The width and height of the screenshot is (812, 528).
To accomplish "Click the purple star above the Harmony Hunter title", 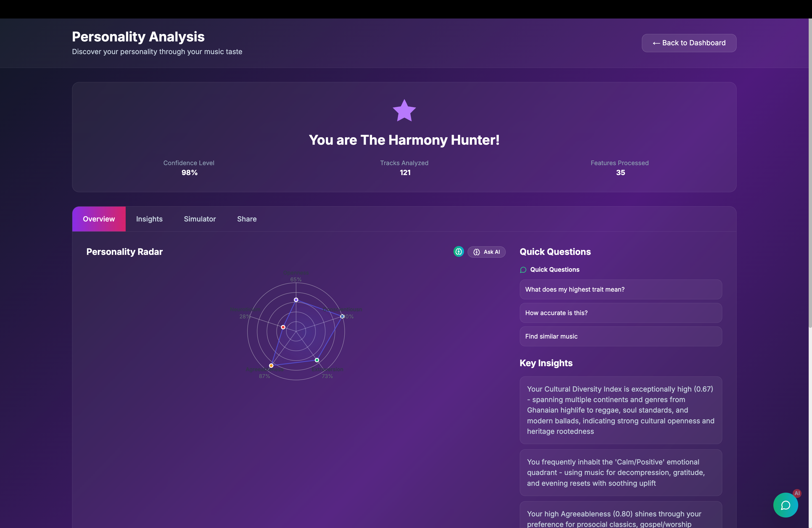I will coord(404,110).
